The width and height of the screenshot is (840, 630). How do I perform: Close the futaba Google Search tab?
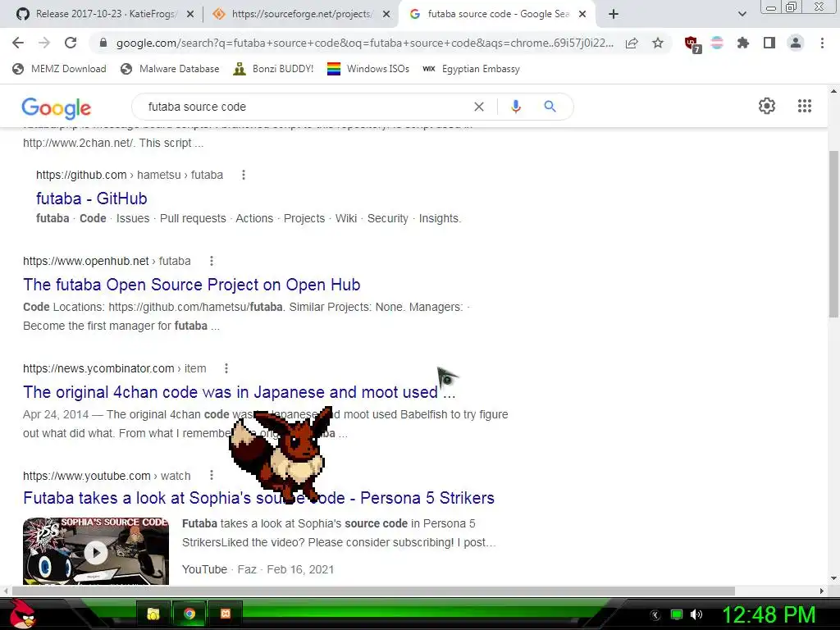pyautogui.click(x=582, y=14)
